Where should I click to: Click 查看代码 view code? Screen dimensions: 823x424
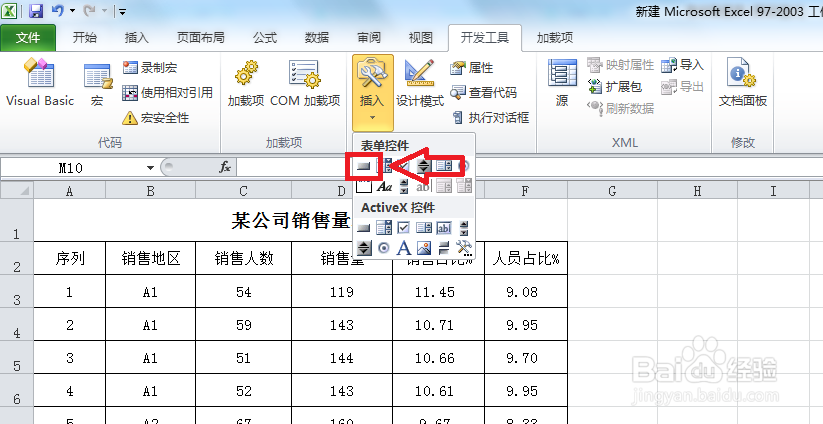[x=483, y=93]
